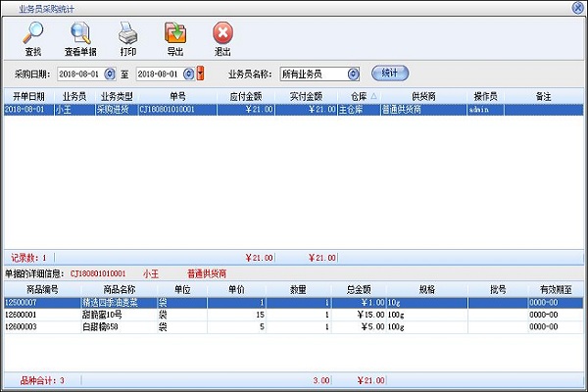Select the order row CJ180801010001

[x=176, y=110]
